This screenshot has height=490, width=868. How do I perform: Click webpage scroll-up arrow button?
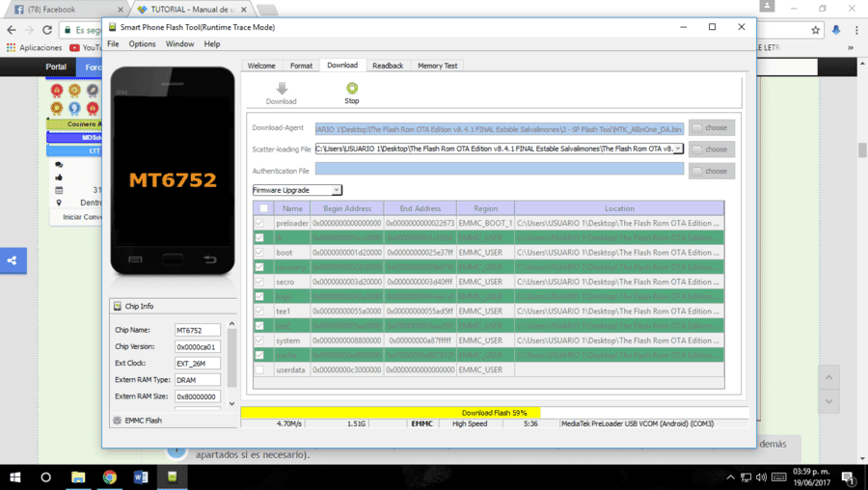pyautogui.click(x=828, y=377)
